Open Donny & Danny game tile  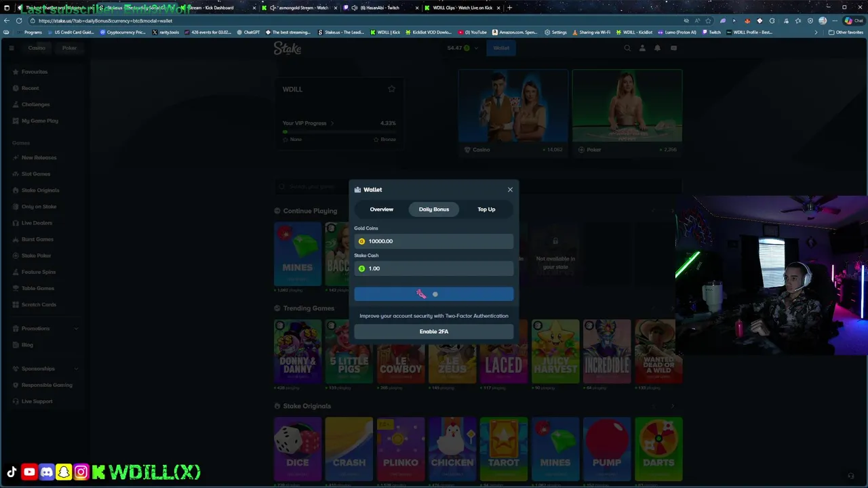click(298, 352)
